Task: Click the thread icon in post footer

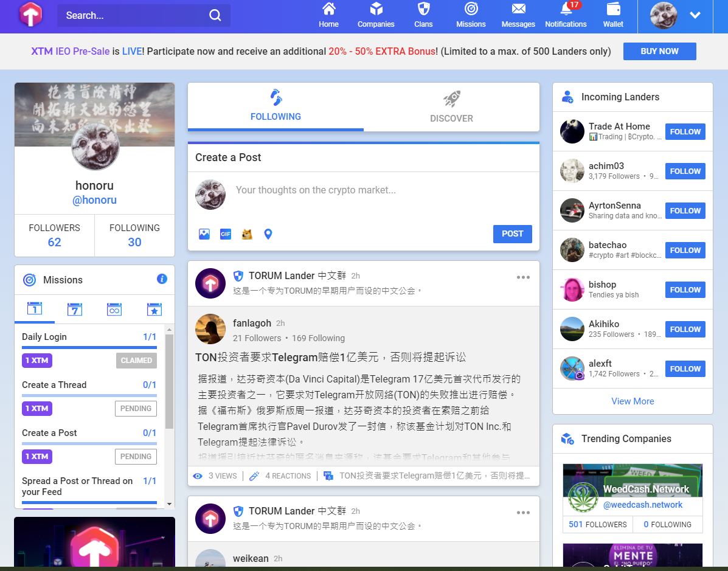Action: [328, 476]
